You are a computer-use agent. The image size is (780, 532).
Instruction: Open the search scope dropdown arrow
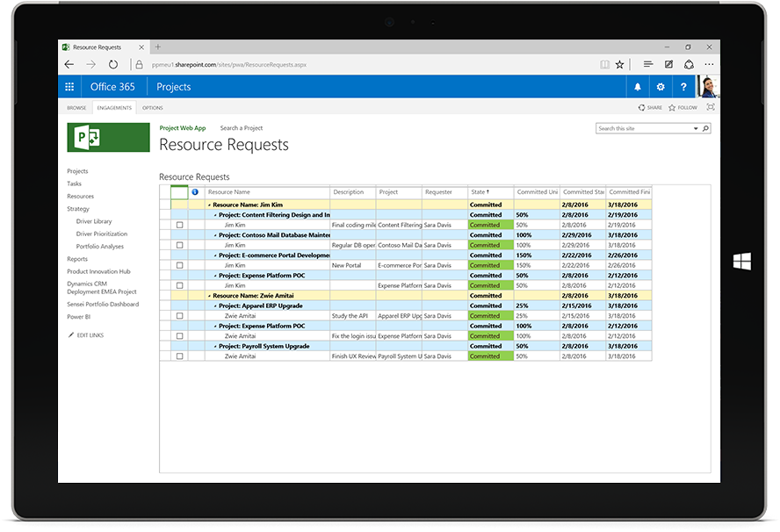pyautogui.click(x=696, y=127)
